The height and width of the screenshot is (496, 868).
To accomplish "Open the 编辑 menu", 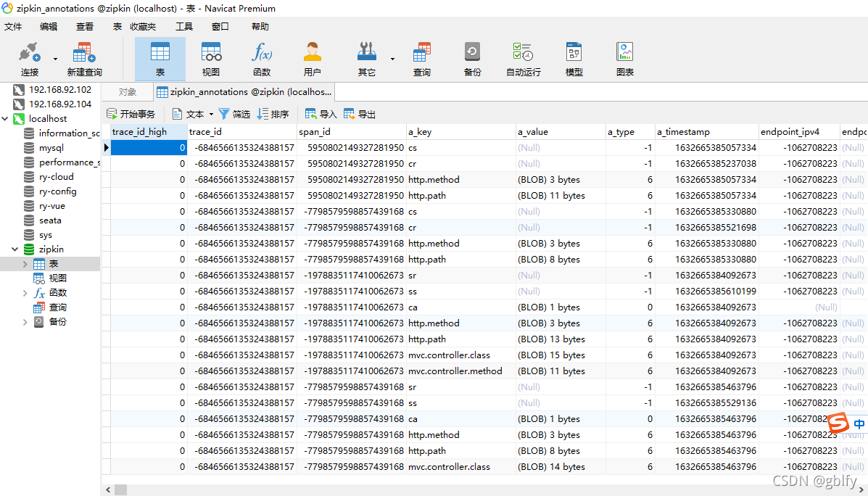I will (x=49, y=27).
